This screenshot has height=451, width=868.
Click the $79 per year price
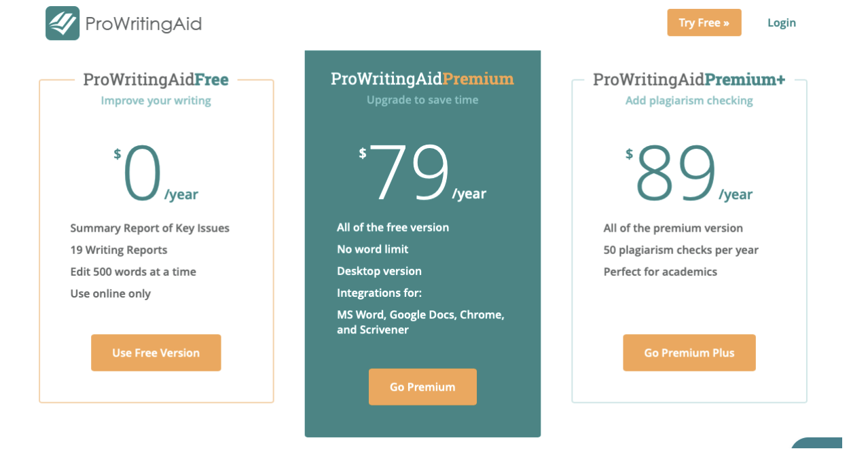(422, 174)
